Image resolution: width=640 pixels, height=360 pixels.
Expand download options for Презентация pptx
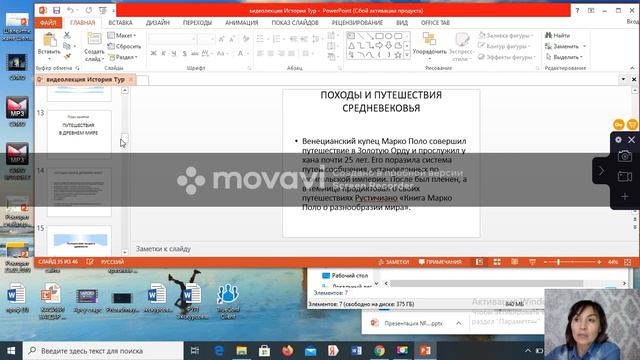tap(459, 323)
